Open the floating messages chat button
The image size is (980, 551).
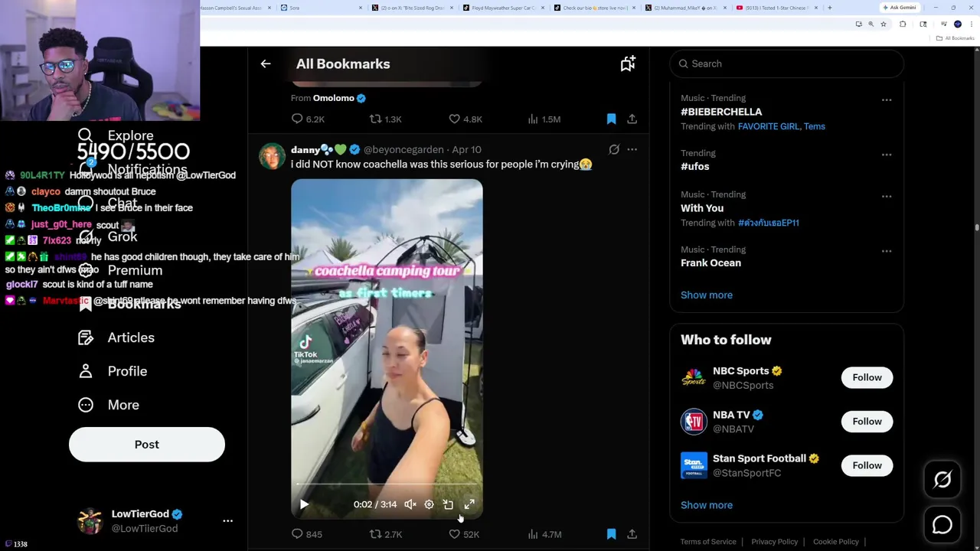pyautogui.click(x=942, y=525)
